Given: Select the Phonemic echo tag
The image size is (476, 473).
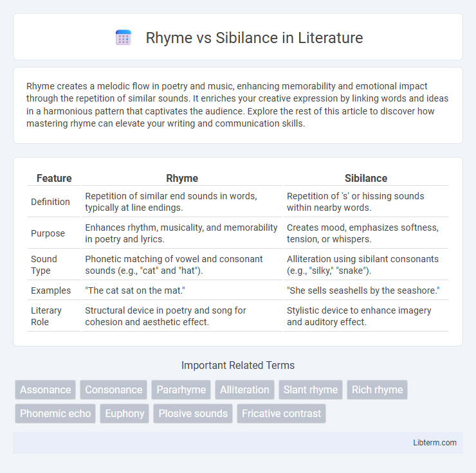Looking at the screenshot, I should [x=55, y=413].
